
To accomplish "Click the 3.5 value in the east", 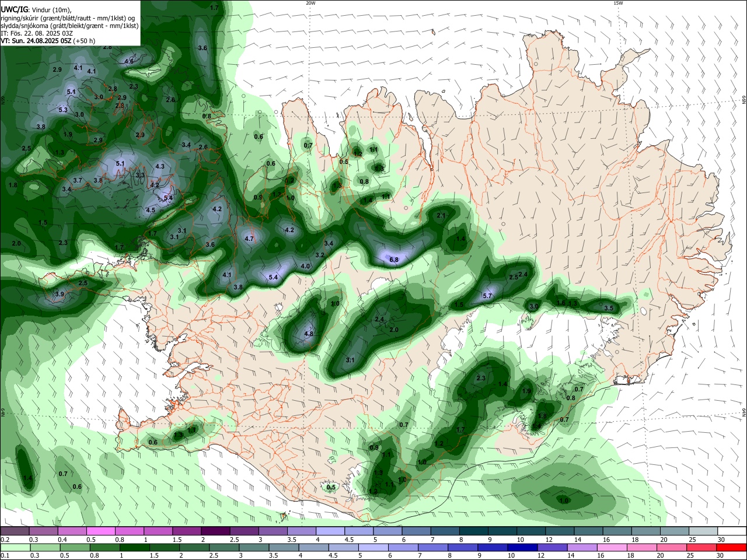I will pos(609,308).
